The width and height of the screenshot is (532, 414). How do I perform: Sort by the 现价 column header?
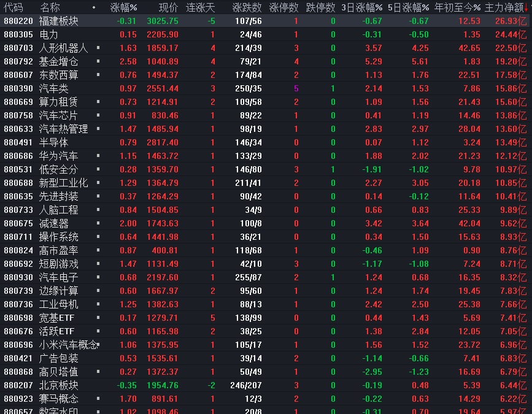168,7
